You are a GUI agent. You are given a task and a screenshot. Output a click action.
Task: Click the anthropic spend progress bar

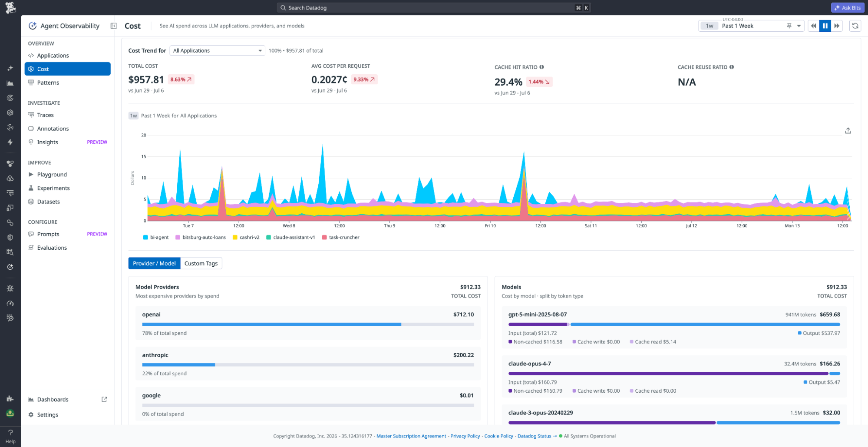click(308, 365)
